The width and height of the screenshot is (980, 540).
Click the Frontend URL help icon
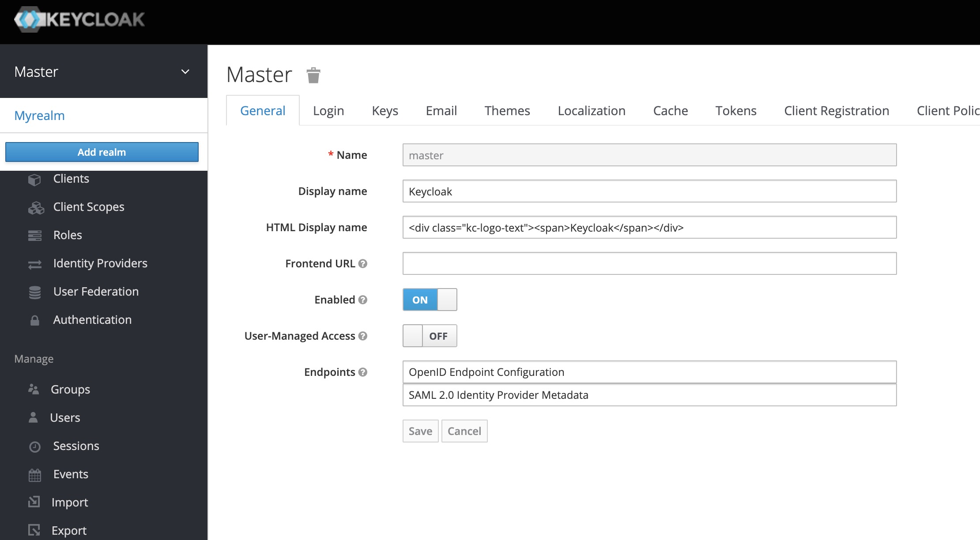pyautogui.click(x=363, y=263)
